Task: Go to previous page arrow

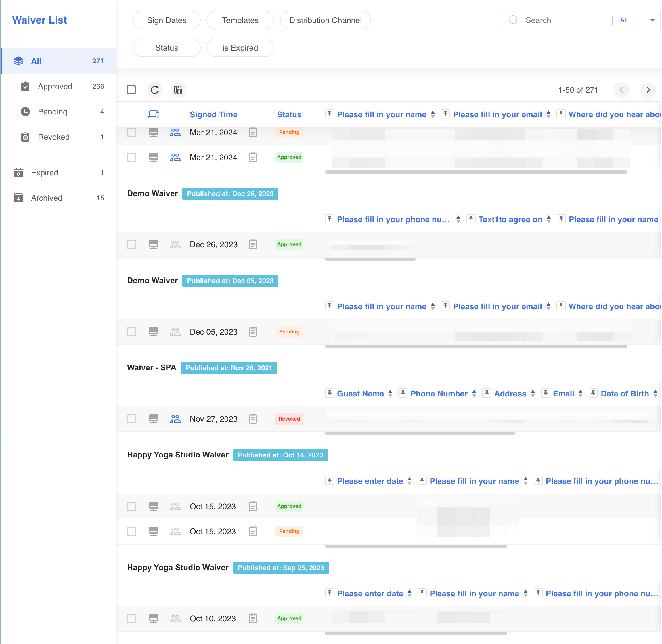Action: (x=621, y=90)
